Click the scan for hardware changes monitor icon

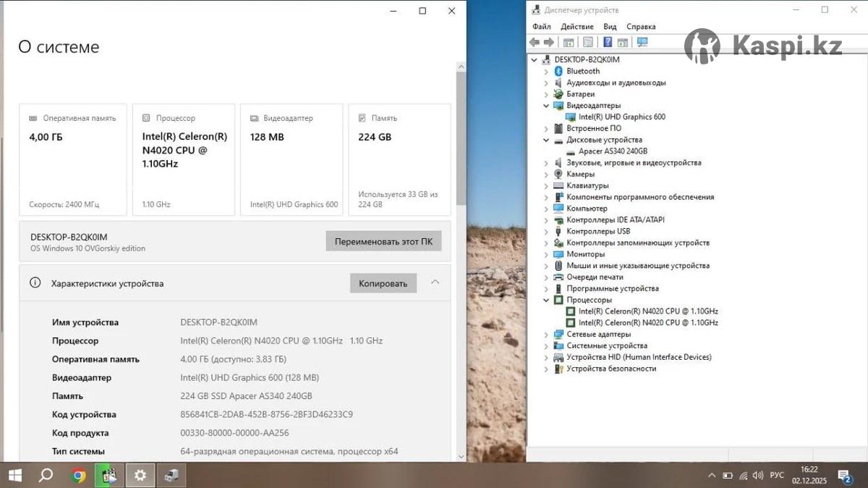[x=642, y=43]
